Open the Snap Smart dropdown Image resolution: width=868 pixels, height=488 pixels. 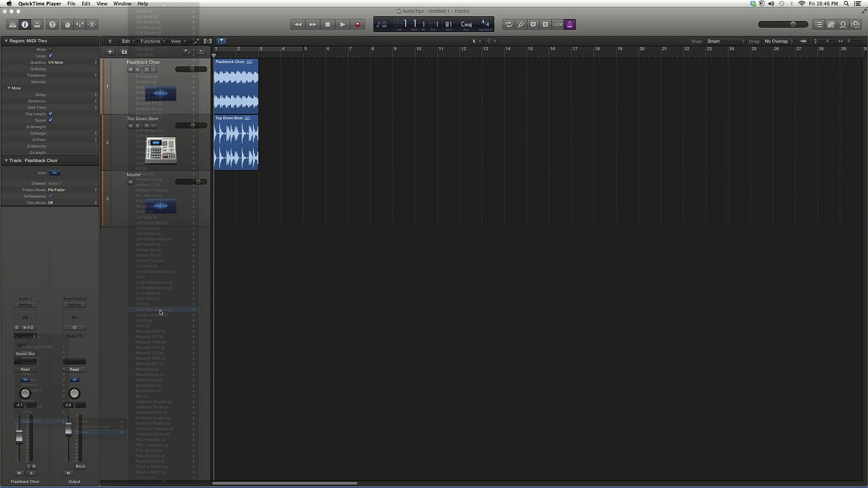click(x=726, y=41)
